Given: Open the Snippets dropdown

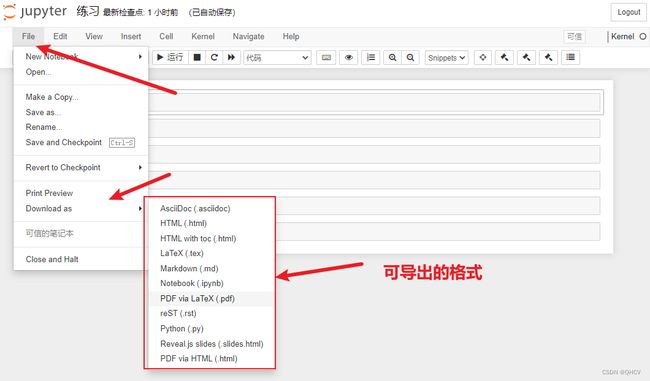Looking at the screenshot, I should tap(446, 58).
